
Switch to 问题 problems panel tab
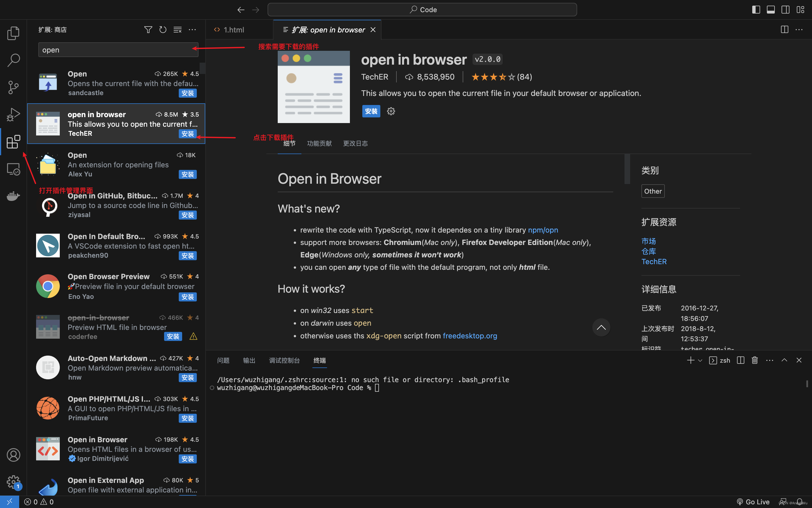223,360
